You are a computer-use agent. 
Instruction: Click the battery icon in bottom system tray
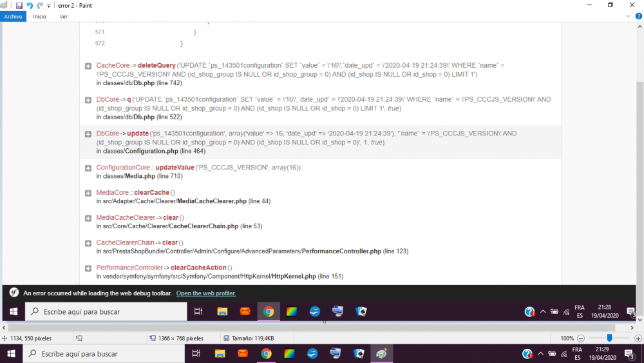(x=552, y=353)
